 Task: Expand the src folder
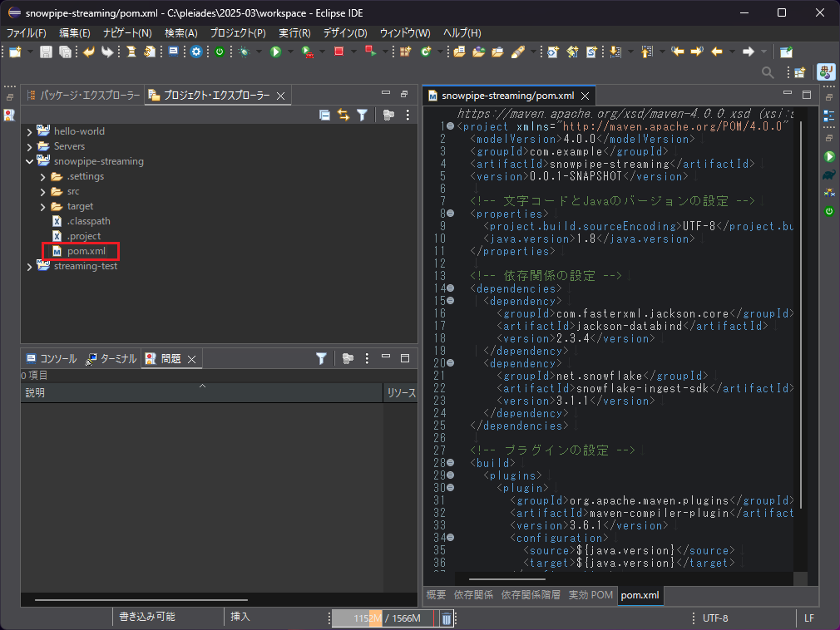click(x=43, y=192)
